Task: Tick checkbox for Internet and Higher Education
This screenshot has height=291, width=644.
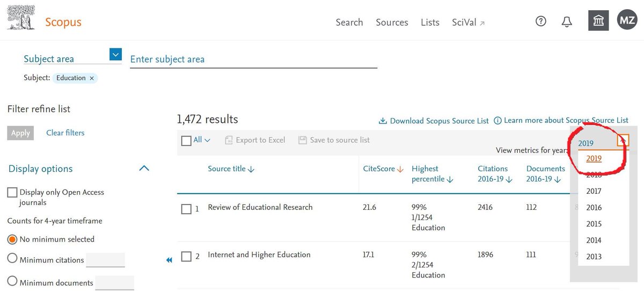Action: click(x=186, y=257)
